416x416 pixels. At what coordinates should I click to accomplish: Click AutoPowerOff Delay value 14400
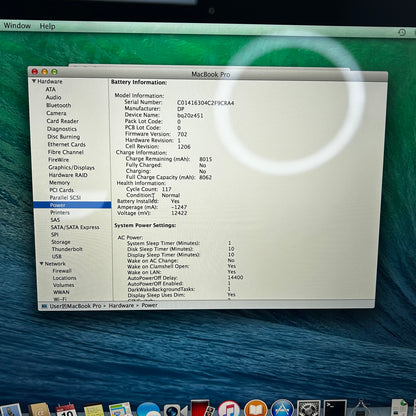(235, 277)
